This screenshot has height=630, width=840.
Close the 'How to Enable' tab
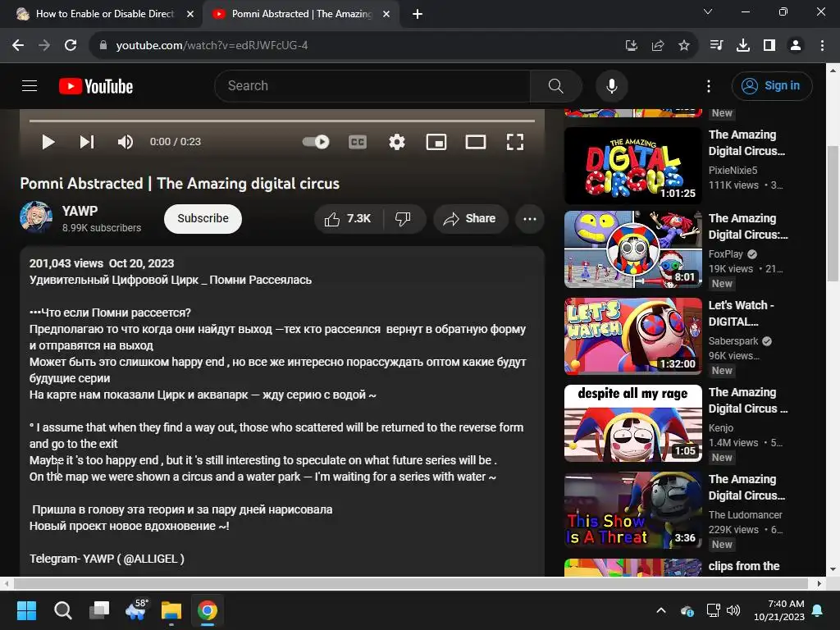pos(190,14)
